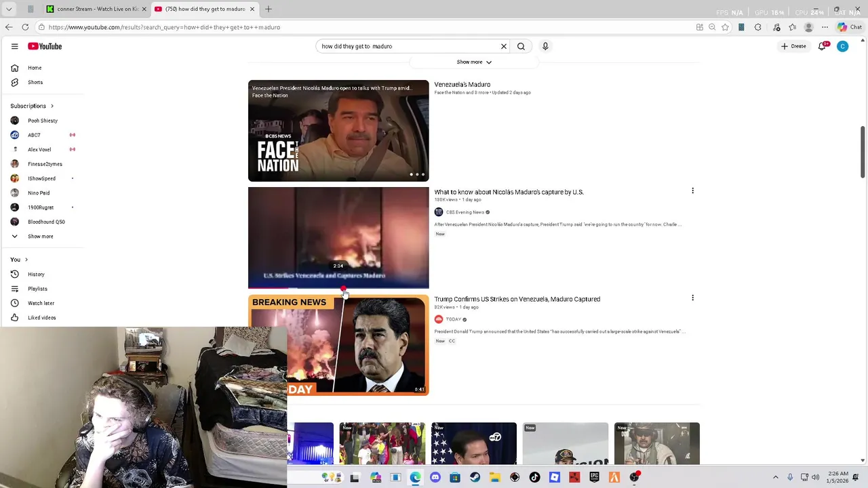Click the YouTube search input field
The height and width of the screenshot is (488, 868).
click(x=407, y=46)
